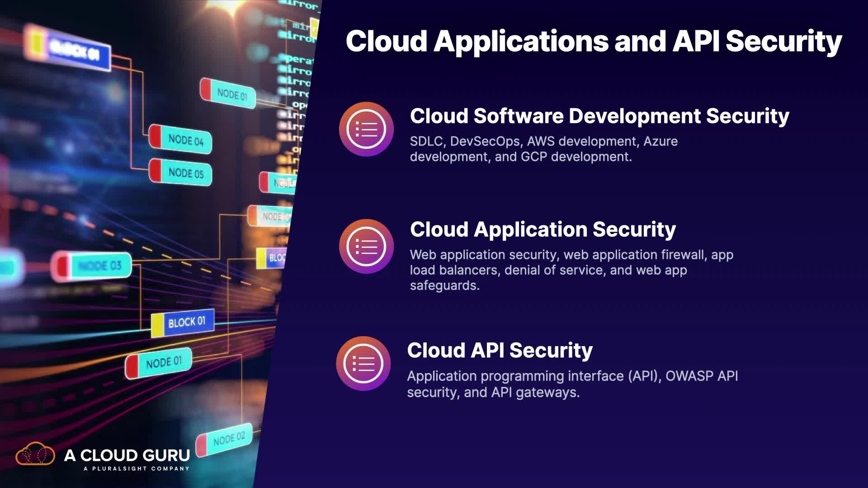The image size is (868, 488).
Task: Click the A CLOUD GURU brand text
Action: pos(127,455)
